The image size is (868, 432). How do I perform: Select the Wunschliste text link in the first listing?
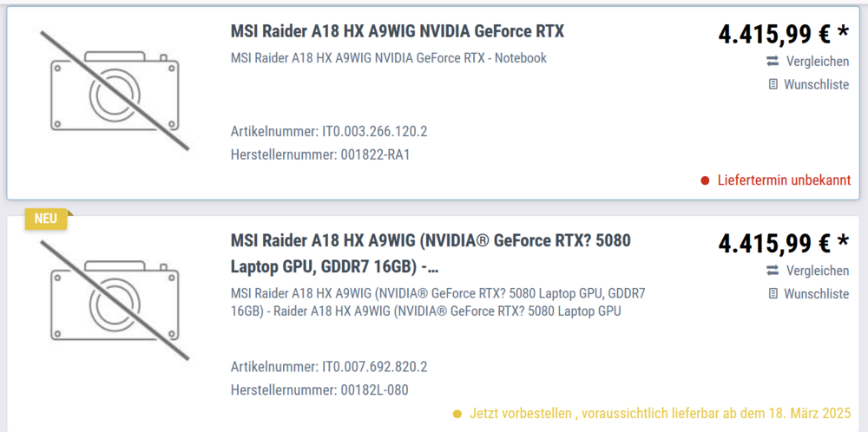pyautogui.click(x=816, y=85)
